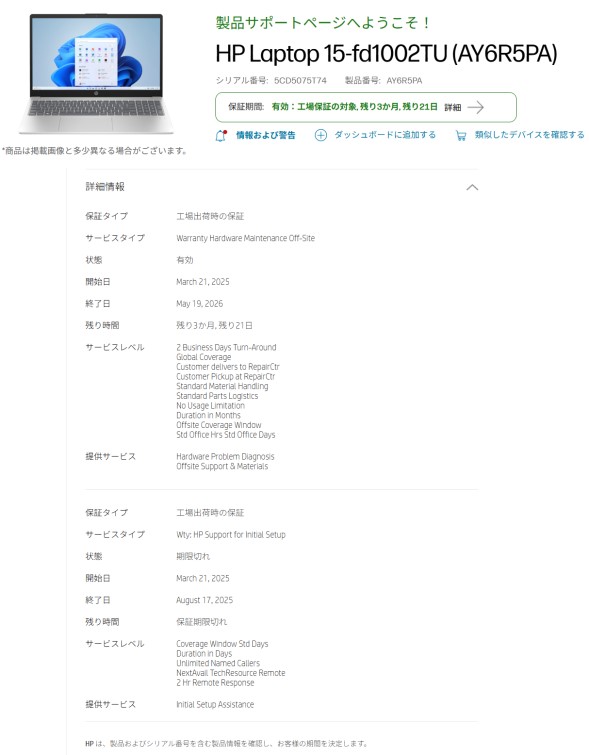Click Warranty Hardware Maintenance Off-Site text

(246, 238)
